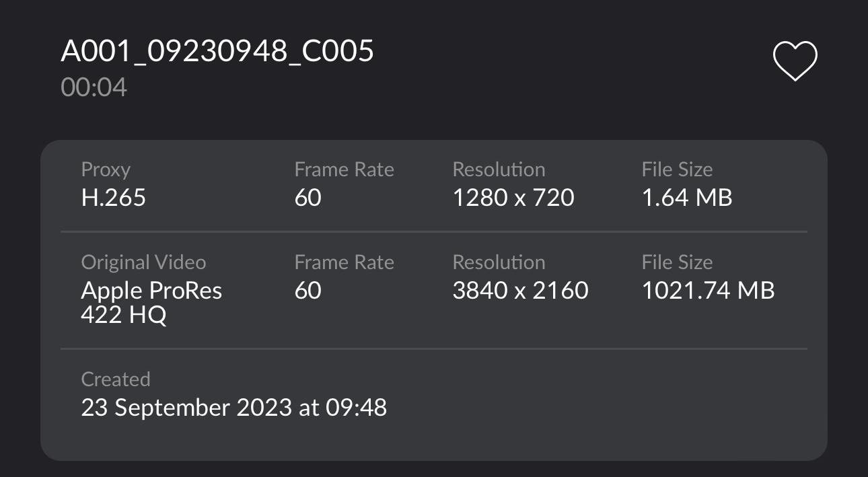Select the 00:04 clip duration
Image resolution: width=868 pixels, height=477 pixels.
point(94,87)
